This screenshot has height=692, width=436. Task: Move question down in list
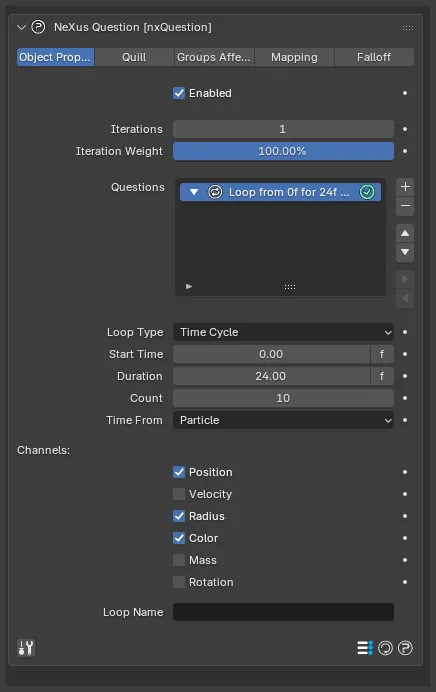click(x=405, y=252)
